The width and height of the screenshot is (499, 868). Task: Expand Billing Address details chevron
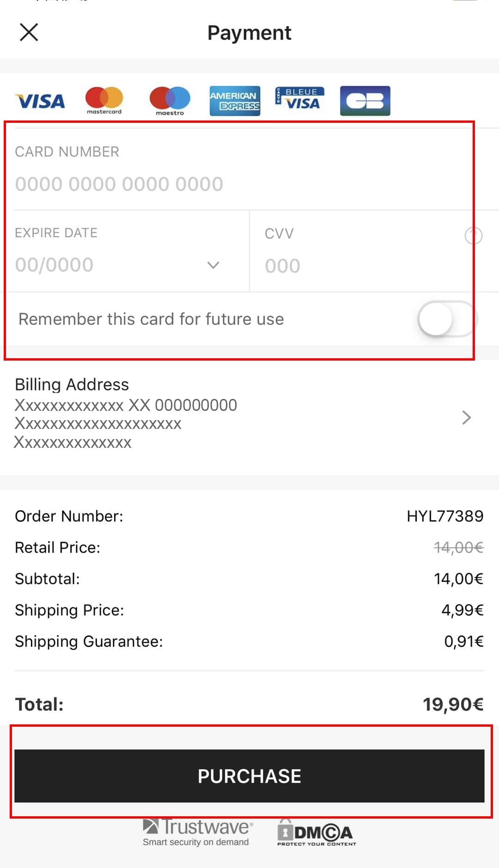click(466, 417)
